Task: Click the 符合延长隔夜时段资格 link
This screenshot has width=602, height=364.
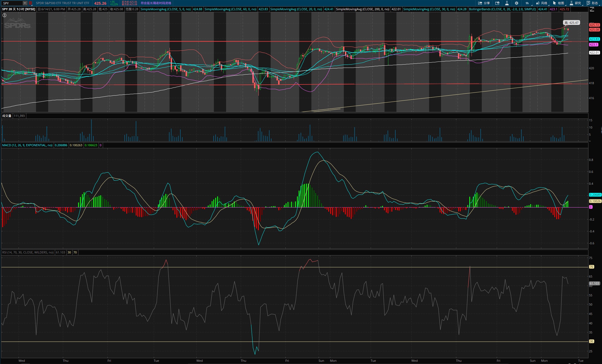Action: pos(156,3)
